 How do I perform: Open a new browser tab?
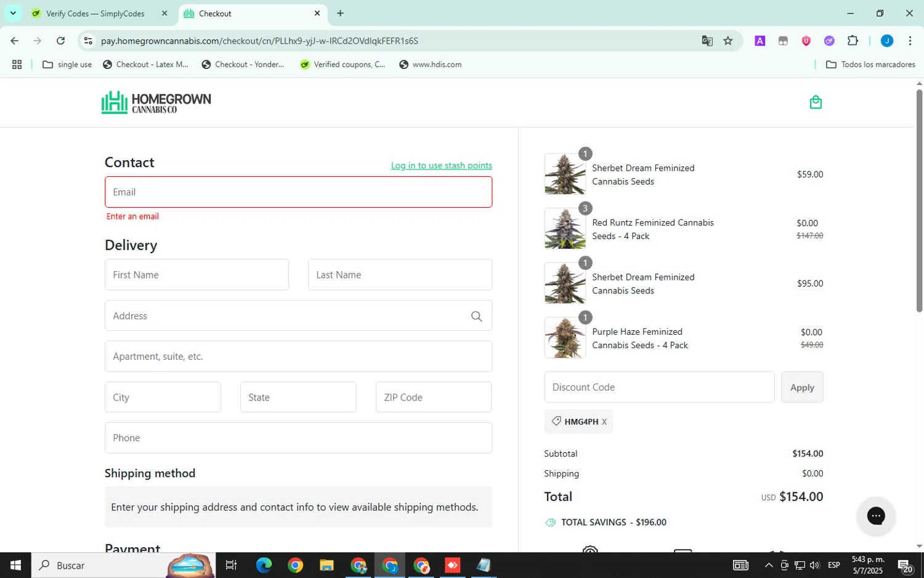click(x=340, y=13)
